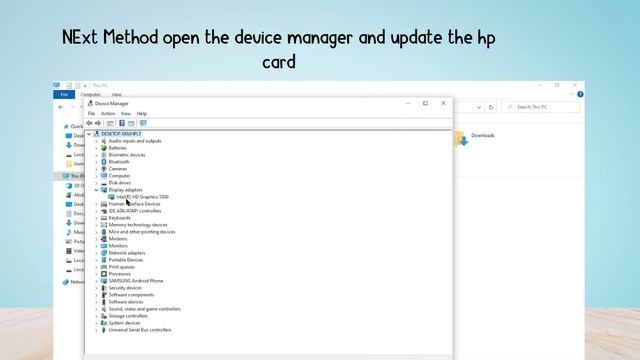Screen dimensions: 640x360
Task: Select the "SAMSUNG Android Phone" row
Action: click(x=136, y=281)
